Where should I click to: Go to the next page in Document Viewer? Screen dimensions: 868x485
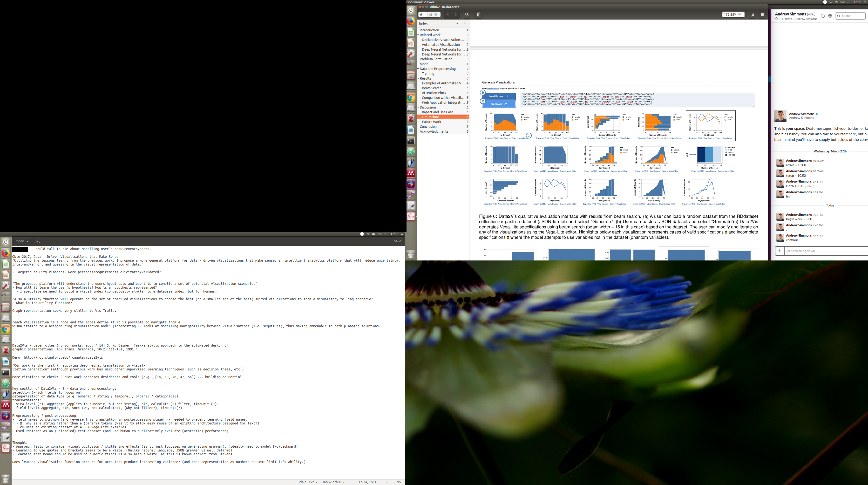tap(455, 14)
